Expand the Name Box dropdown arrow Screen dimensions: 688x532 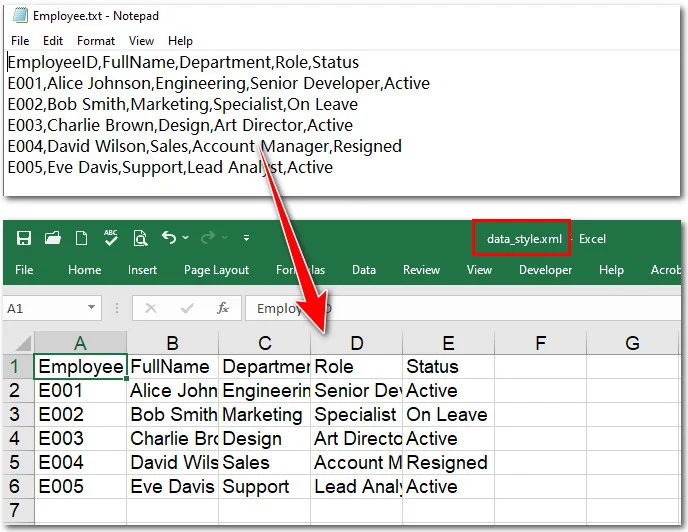tap(91, 309)
